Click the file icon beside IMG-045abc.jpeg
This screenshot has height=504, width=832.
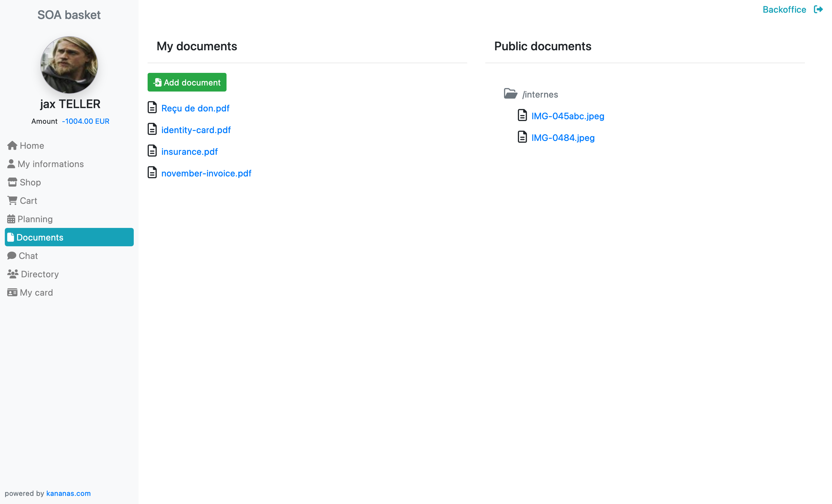pos(522,115)
